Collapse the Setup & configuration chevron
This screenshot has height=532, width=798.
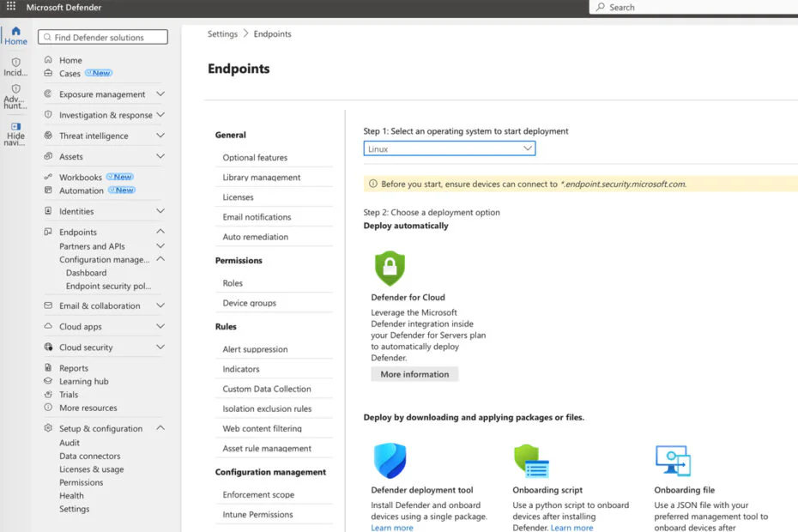[x=160, y=428]
